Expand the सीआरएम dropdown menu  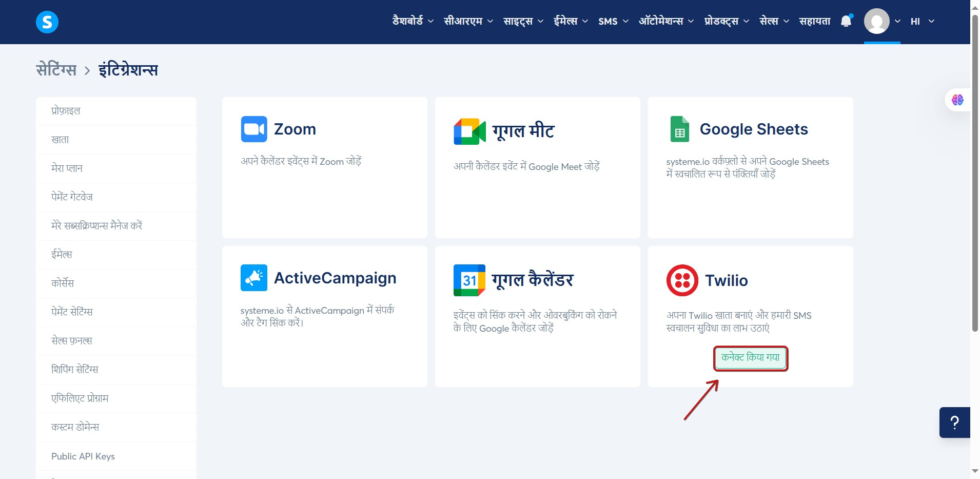(468, 21)
